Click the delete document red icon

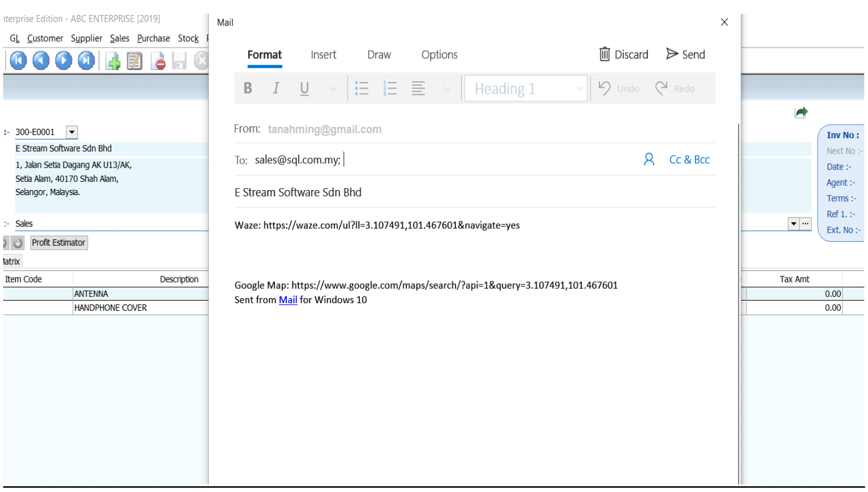(159, 61)
